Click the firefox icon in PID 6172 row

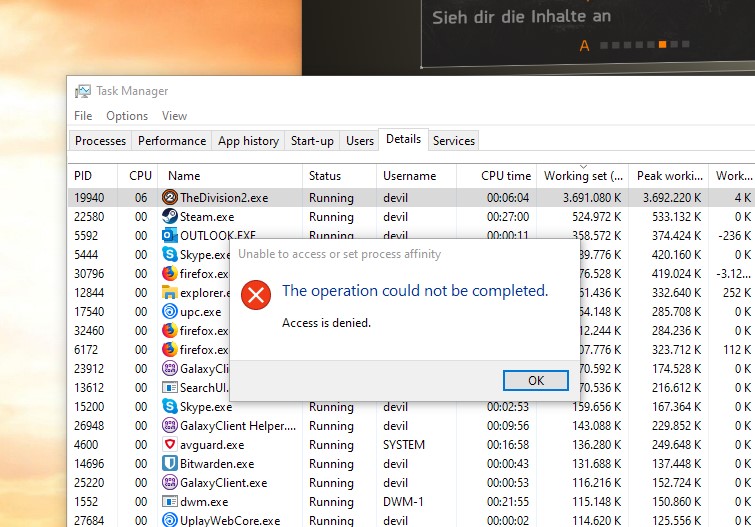point(169,349)
